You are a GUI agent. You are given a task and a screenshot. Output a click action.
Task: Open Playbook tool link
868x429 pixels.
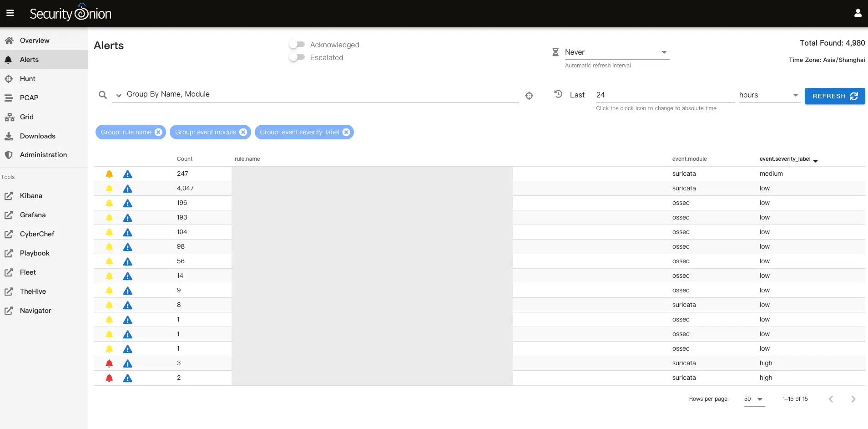click(44, 253)
